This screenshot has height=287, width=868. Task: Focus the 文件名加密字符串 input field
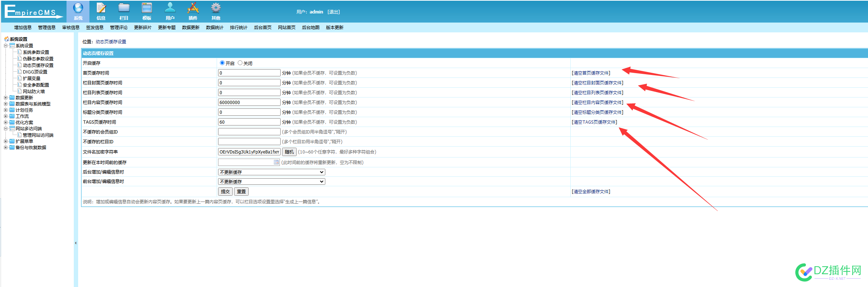click(x=249, y=152)
